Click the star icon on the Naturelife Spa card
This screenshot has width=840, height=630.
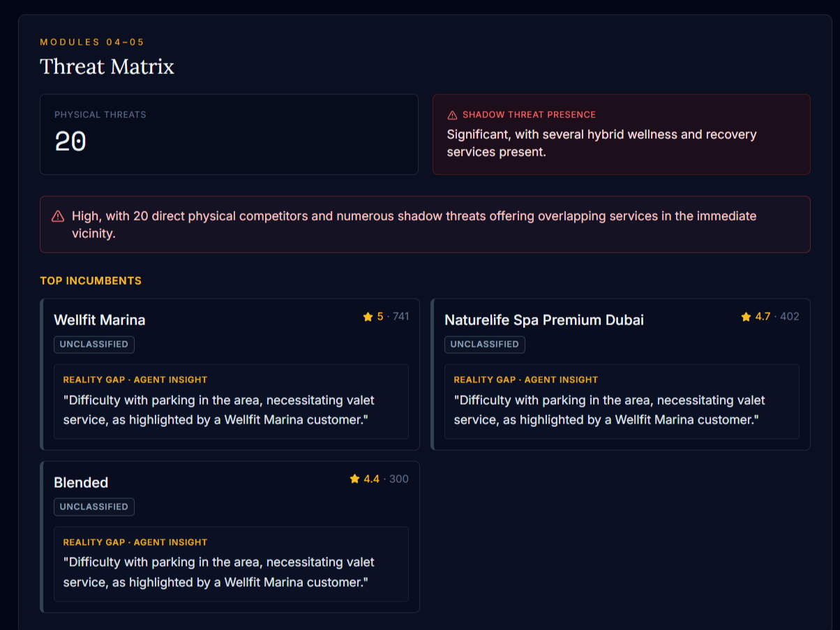(746, 317)
